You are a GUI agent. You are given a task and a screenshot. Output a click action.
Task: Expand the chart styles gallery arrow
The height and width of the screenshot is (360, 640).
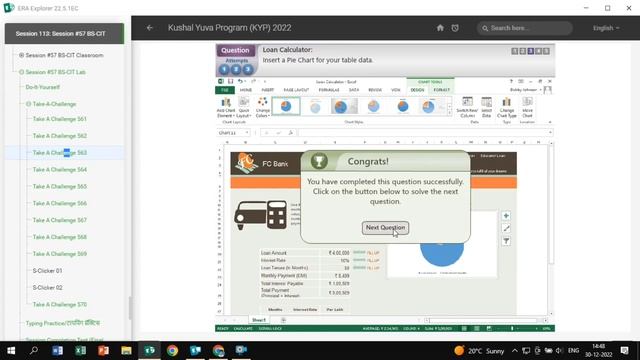(x=450, y=113)
